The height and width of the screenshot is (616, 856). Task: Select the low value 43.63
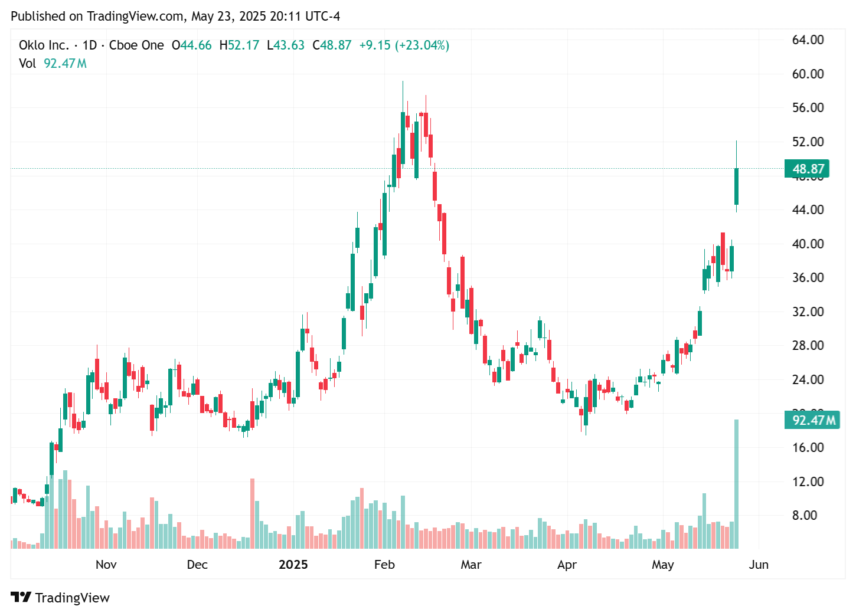pyautogui.click(x=288, y=45)
